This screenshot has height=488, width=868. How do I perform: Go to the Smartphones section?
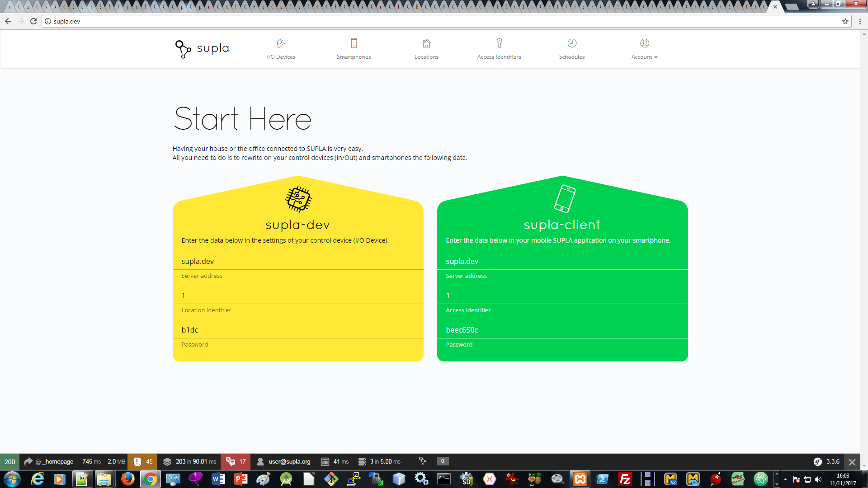tap(354, 49)
